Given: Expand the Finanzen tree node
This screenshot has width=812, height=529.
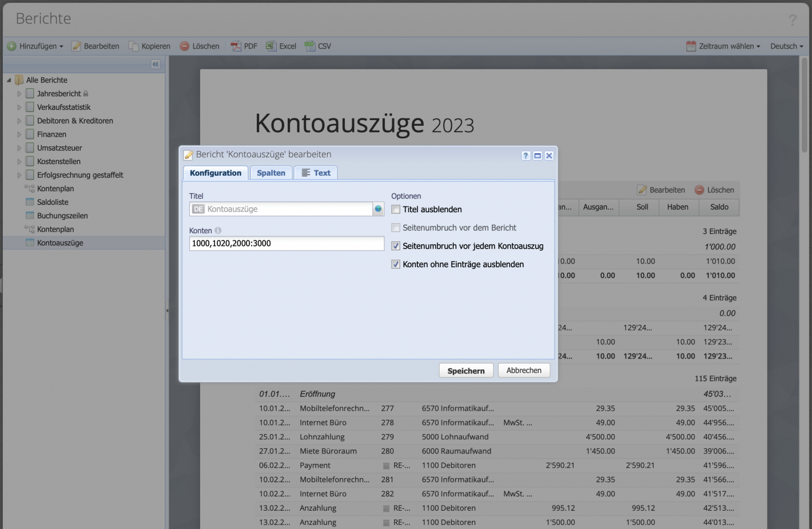Looking at the screenshot, I should point(18,134).
